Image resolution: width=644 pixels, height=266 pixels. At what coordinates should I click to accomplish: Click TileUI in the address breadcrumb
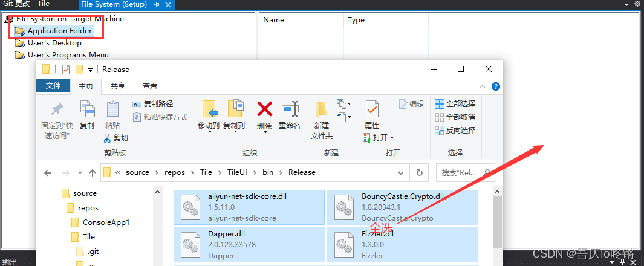(x=238, y=172)
